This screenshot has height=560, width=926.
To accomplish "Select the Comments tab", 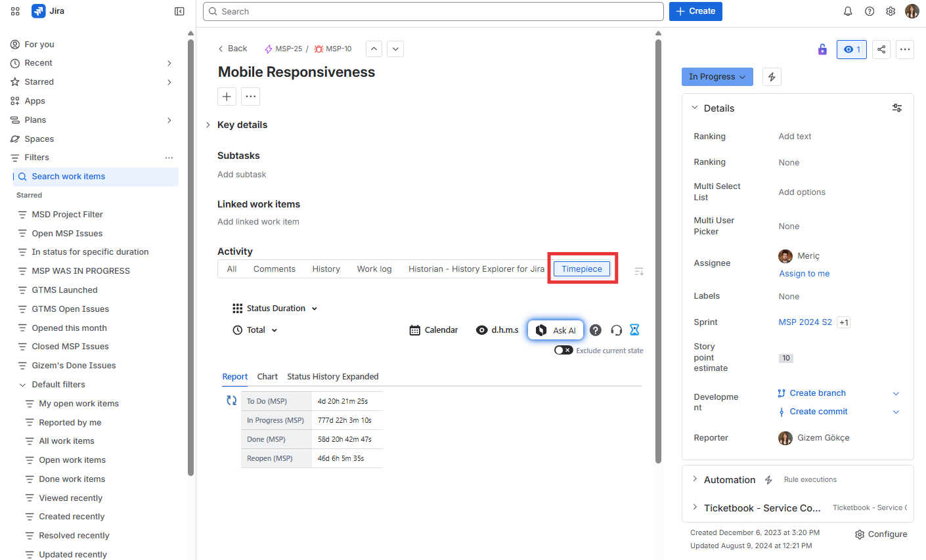I will click(x=275, y=269).
